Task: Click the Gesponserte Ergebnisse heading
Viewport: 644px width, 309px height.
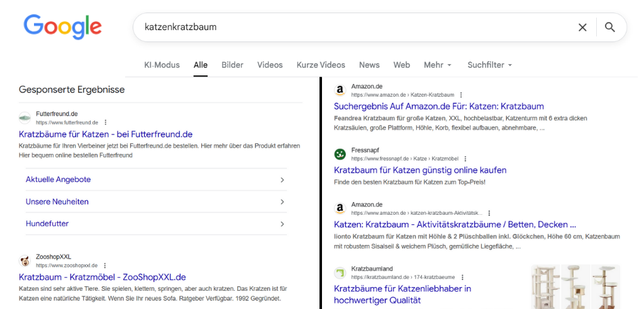Action: pos(72,89)
